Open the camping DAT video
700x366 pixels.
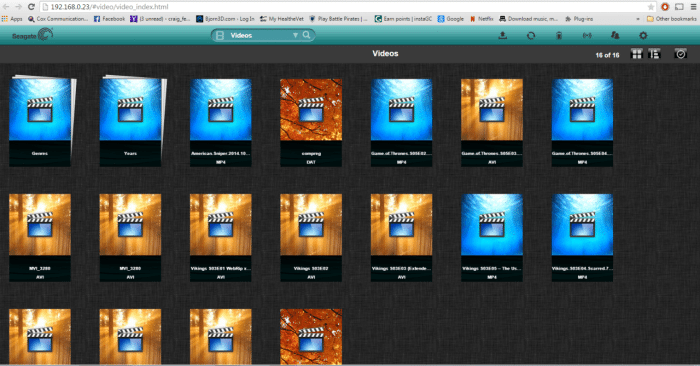pyautogui.click(x=311, y=123)
